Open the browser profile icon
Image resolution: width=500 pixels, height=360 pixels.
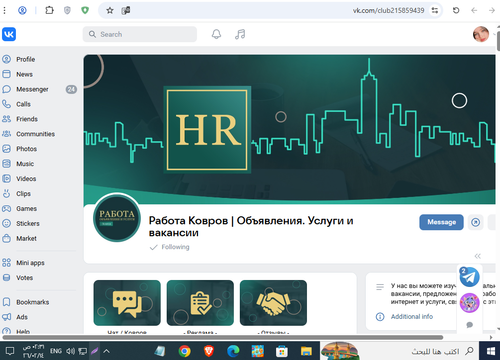pyautogui.click(x=22, y=10)
